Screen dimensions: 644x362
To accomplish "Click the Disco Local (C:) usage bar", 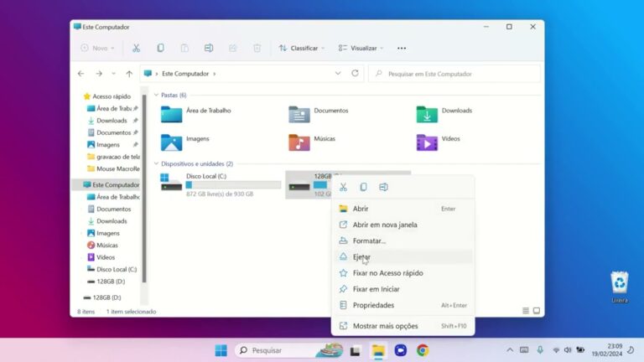I will tap(233, 185).
